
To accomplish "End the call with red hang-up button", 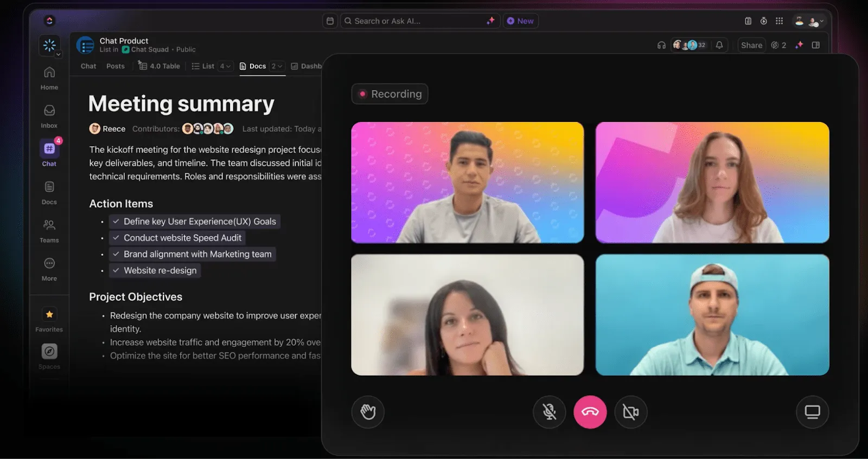I will coord(590,412).
